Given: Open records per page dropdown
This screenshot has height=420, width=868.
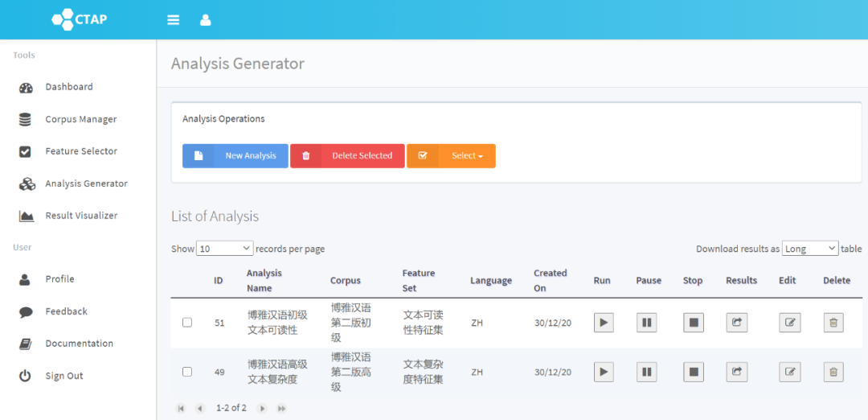Looking at the screenshot, I should [225, 249].
